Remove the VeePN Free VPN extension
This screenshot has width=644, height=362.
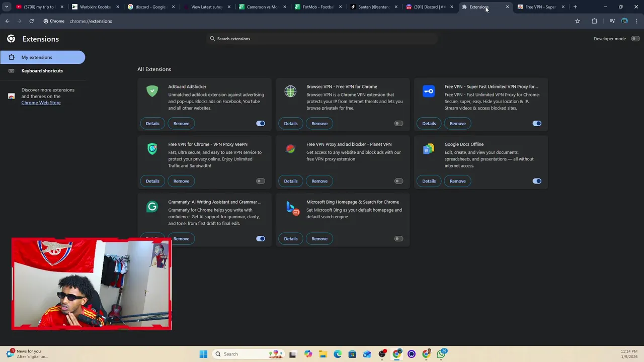181,181
